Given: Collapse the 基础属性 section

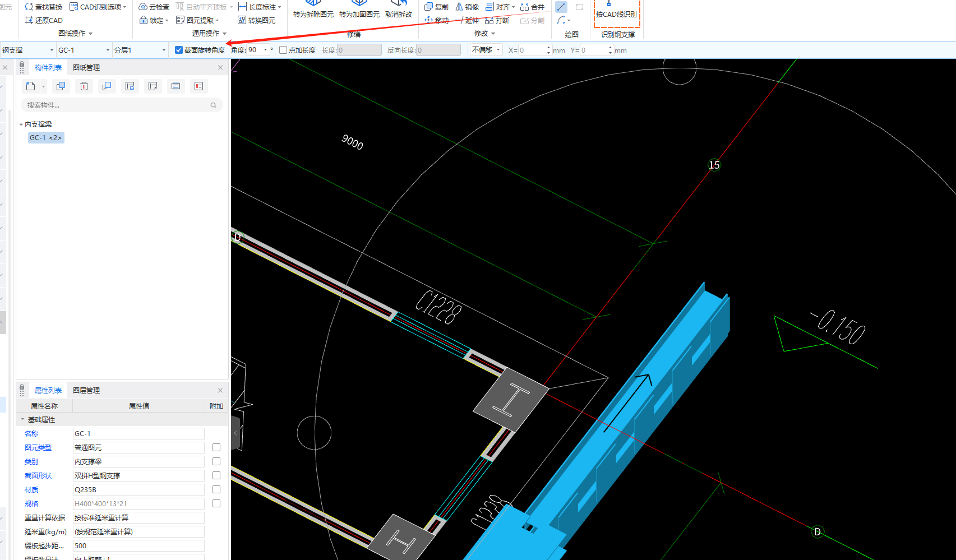Looking at the screenshot, I should (23, 419).
